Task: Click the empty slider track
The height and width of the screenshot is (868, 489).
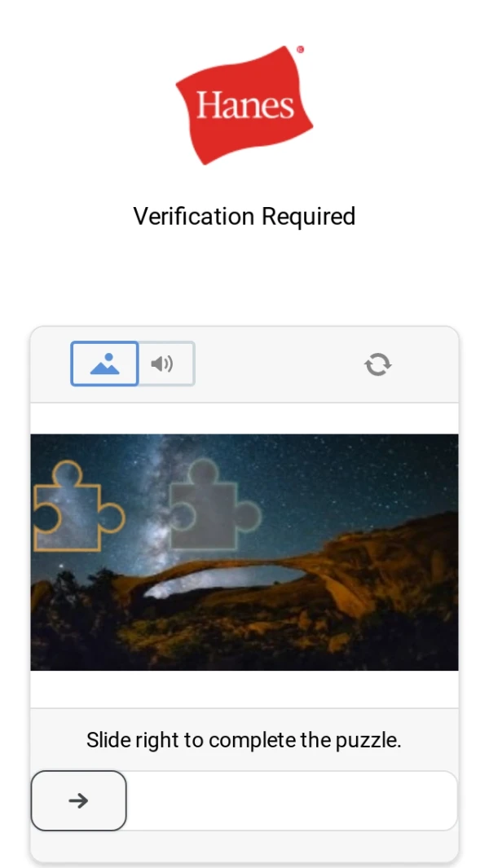Action: click(292, 800)
